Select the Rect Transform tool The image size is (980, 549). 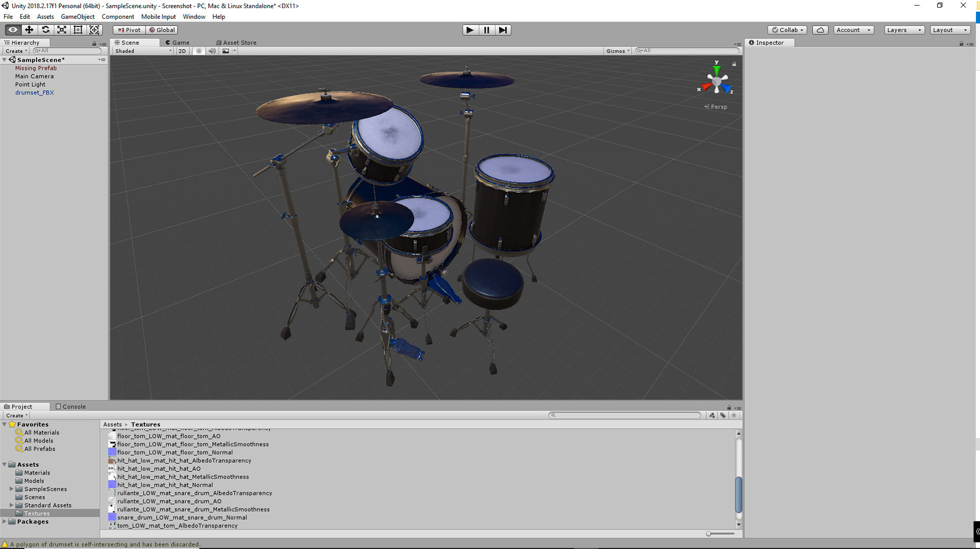point(78,30)
